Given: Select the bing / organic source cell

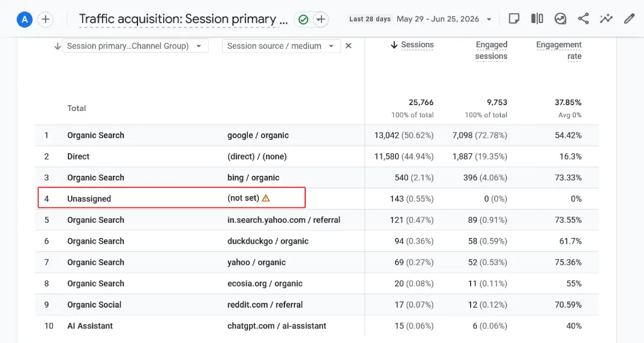Looking at the screenshot, I should click(x=253, y=178).
